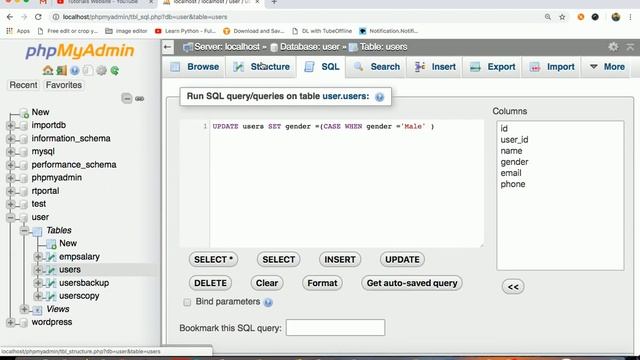Expand the Views node
Screen dimensions: 640x360
click(24, 309)
